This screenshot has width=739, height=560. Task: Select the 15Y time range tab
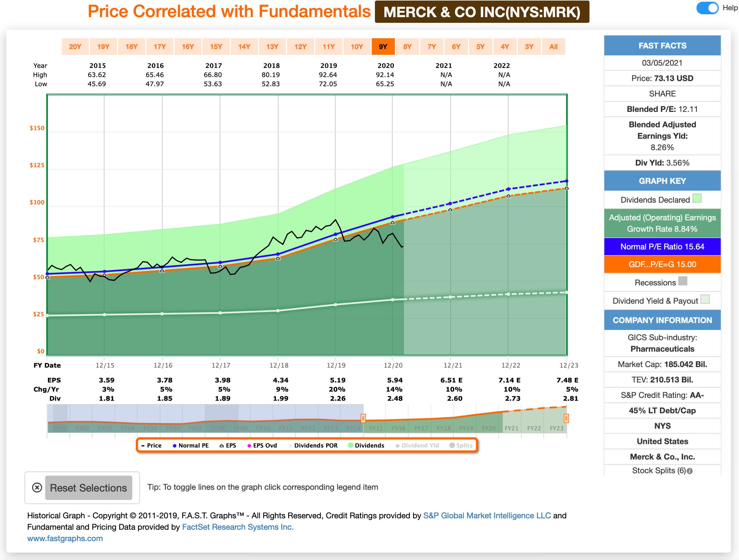(x=216, y=47)
